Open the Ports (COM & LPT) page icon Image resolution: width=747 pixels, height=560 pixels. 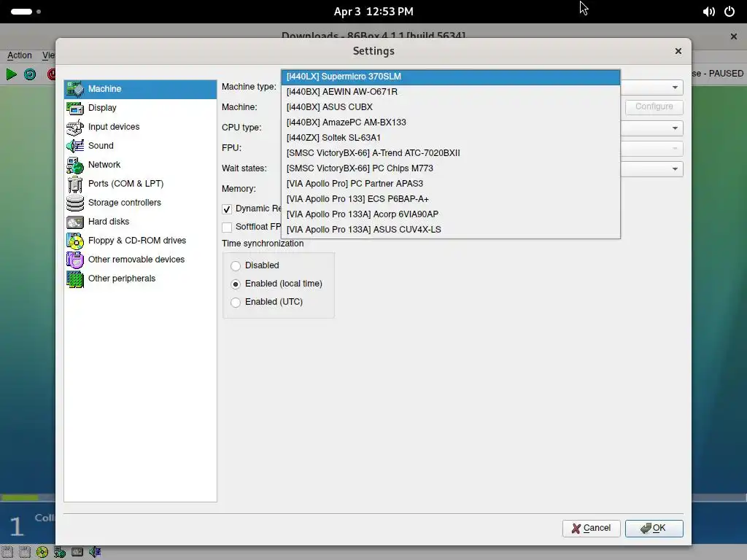[x=75, y=184]
